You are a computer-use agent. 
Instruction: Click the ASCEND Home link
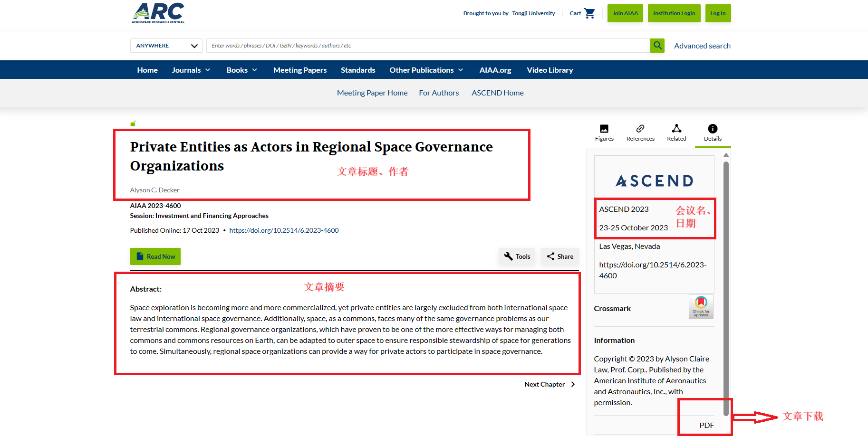point(498,93)
